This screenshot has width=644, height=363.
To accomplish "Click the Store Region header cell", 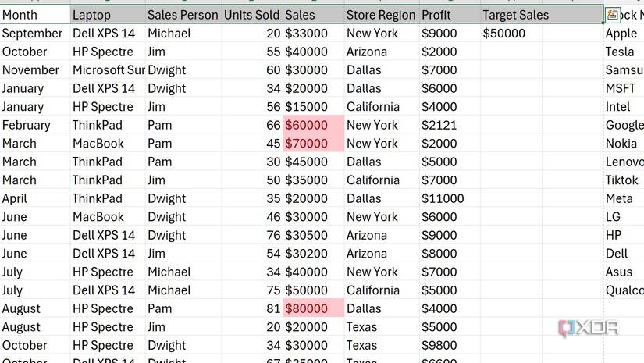I will (381, 15).
